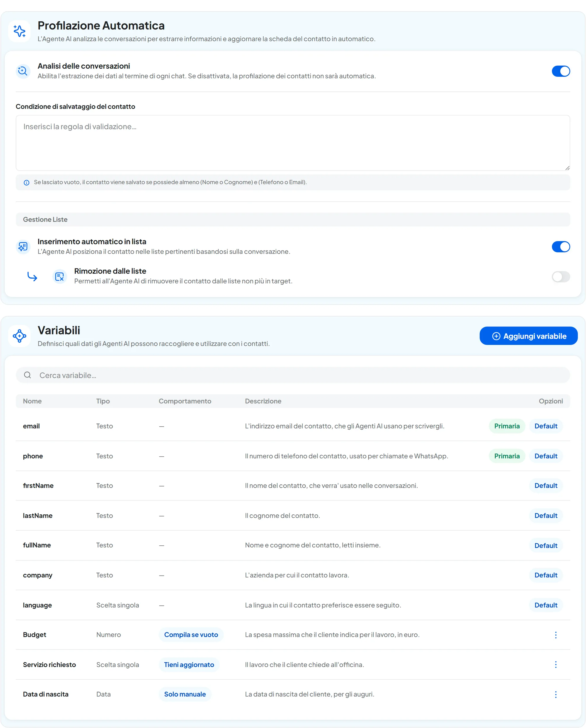
Task: Click the Profilazione Automatica sparkle icon
Action: coord(19,31)
